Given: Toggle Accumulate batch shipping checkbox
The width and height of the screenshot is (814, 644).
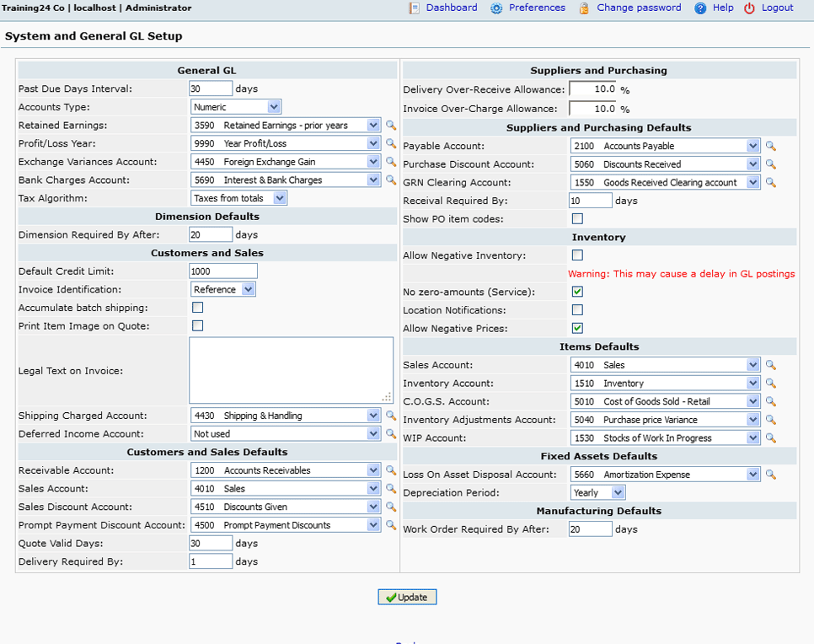Looking at the screenshot, I should [197, 308].
